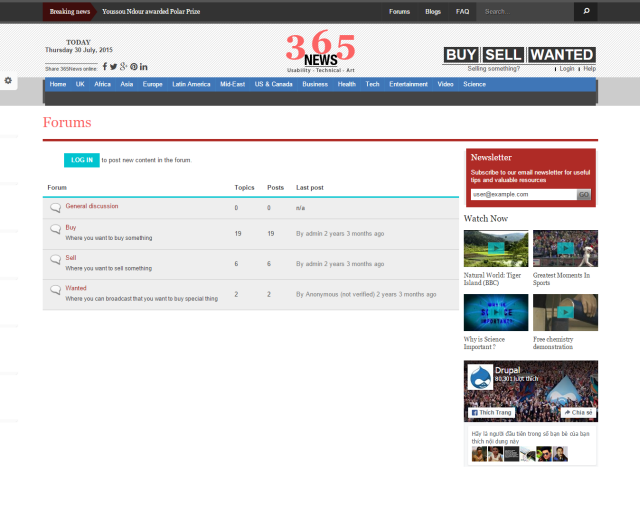Play the Natural World Tiger Island video

(x=496, y=248)
